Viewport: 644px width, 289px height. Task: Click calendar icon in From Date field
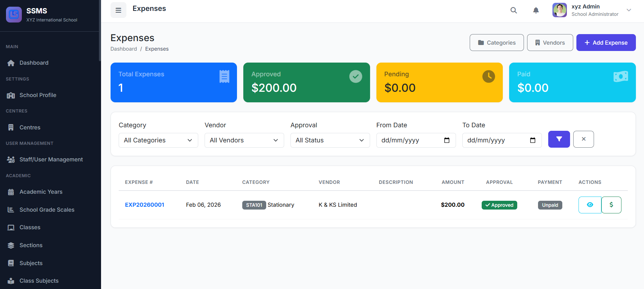coord(446,140)
